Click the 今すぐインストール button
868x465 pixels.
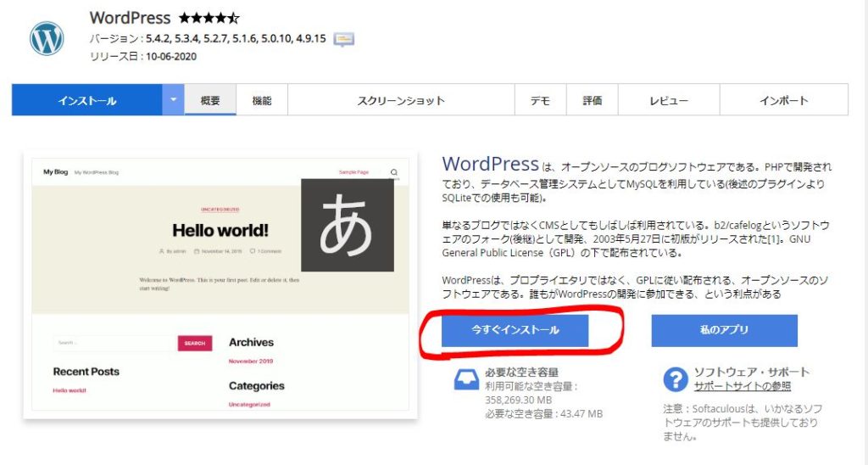coord(515,330)
